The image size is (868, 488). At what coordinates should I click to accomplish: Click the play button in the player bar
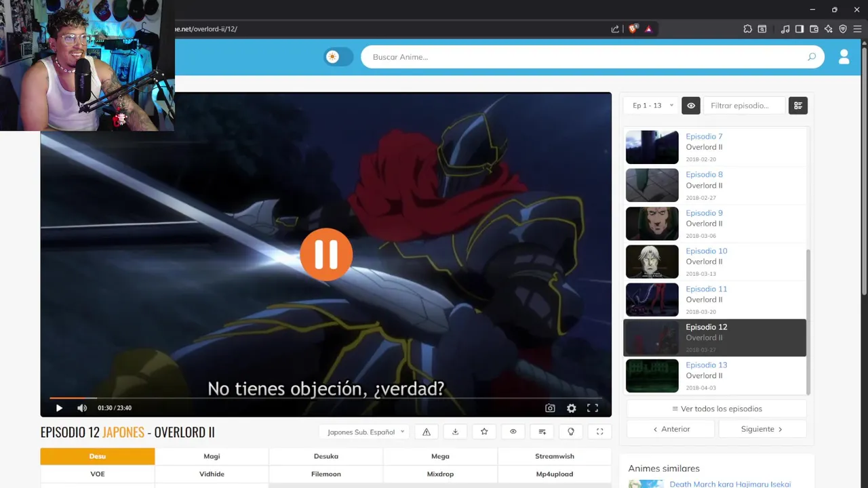point(59,408)
